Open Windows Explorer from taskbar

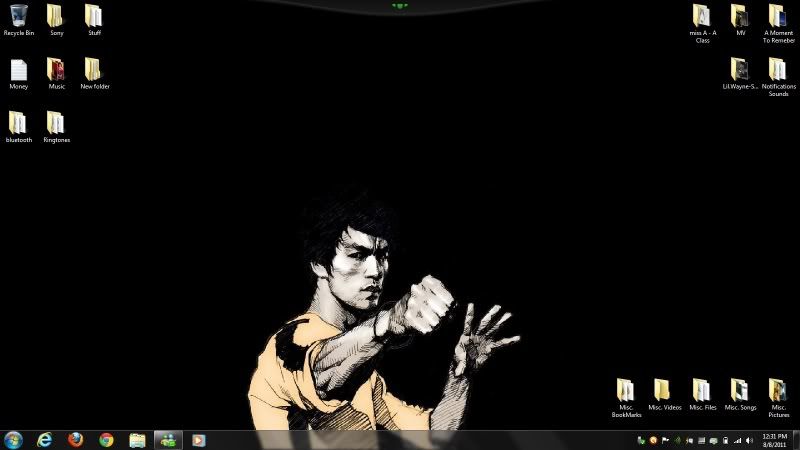[137, 440]
